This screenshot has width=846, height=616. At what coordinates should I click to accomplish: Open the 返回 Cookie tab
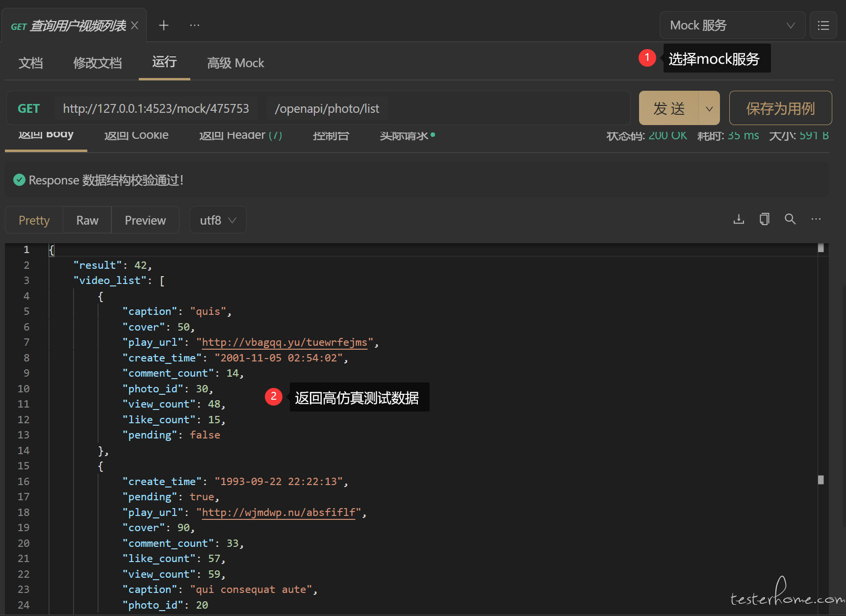tap(136, 135)
